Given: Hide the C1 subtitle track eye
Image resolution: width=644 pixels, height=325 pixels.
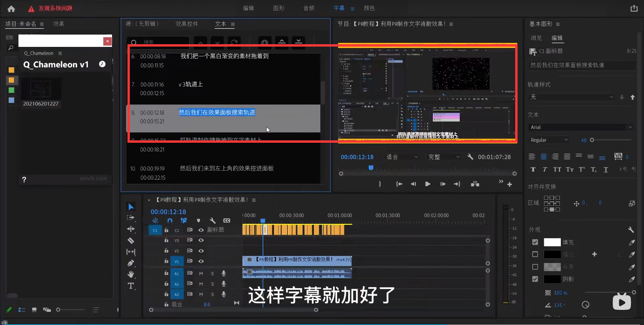Looking at the screenshot, I should coord(201,230).
